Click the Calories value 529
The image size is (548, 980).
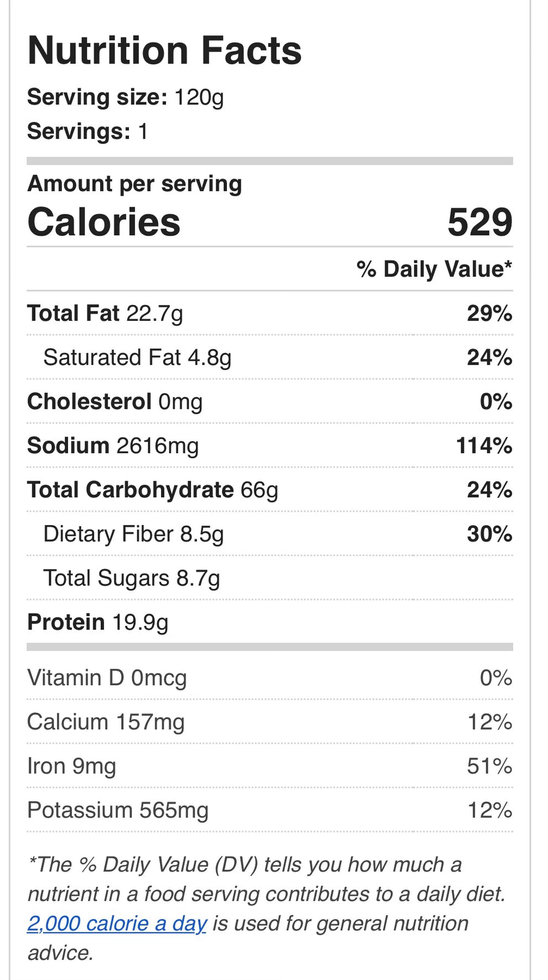479,222
